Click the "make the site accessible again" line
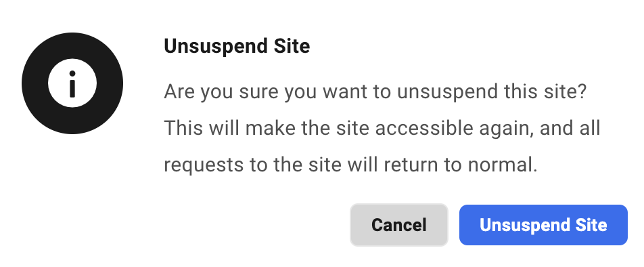The height and width of the screenshot is (267, 644). pos(382,128)
